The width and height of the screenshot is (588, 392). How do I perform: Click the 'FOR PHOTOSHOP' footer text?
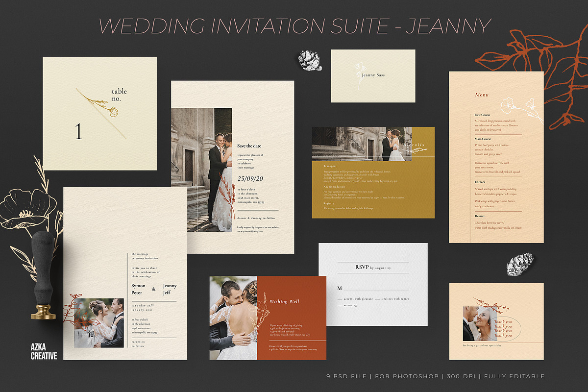coord(408,376)
